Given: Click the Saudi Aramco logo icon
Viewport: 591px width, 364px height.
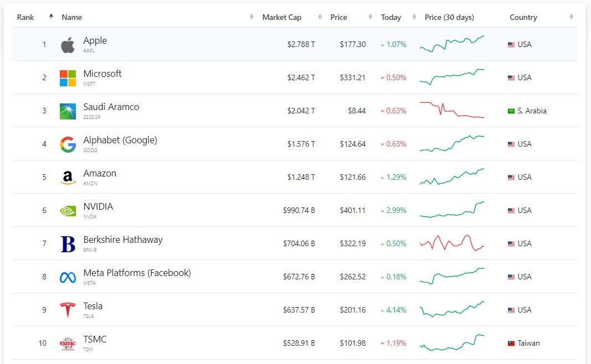Looking at the screenshot, I should (68, 111).
